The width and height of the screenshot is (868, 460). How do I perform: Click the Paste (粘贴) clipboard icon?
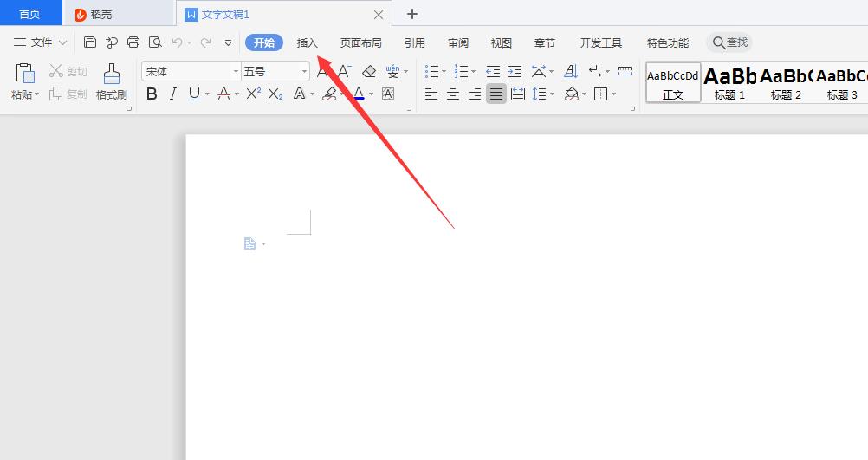25,74
